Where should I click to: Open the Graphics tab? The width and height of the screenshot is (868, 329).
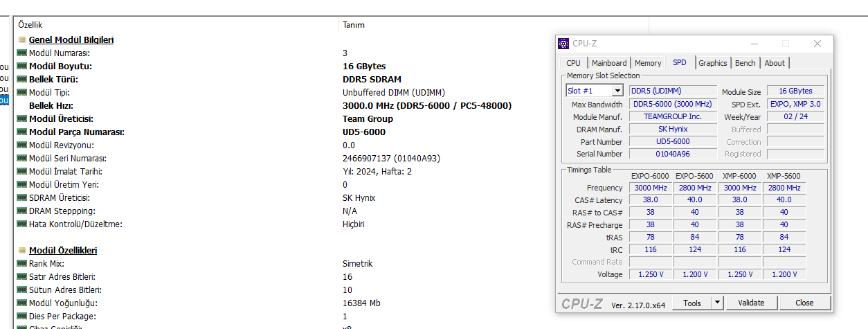(x=713, y=63)
